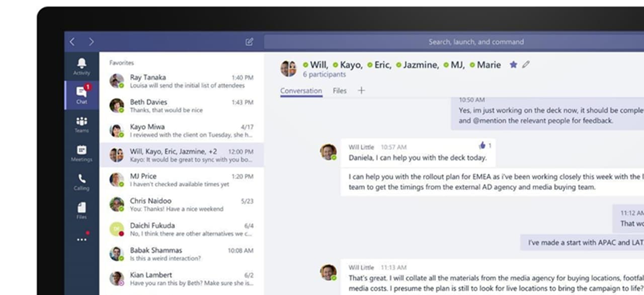Click the search, launch, and command box
The width and height of the screenshot is (644, 295).
tap(454, 42)
